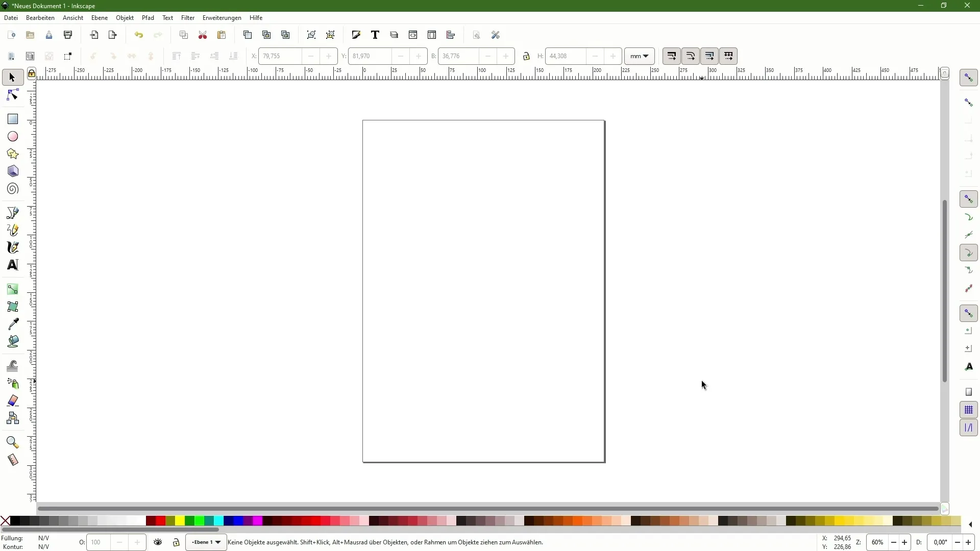Screen dimensions: 980x551
Task: Open the Datei menu
Action: point(11,18)
